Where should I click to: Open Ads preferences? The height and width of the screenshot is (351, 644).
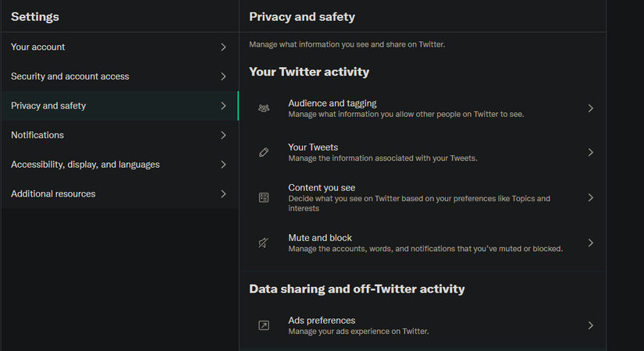click(422, 325)
